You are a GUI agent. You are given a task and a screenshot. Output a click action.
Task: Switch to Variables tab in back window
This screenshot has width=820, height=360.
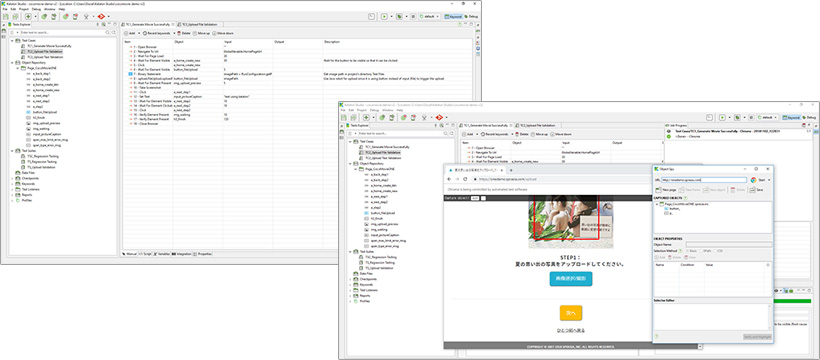pyautogui.click(x=162, y=254)
